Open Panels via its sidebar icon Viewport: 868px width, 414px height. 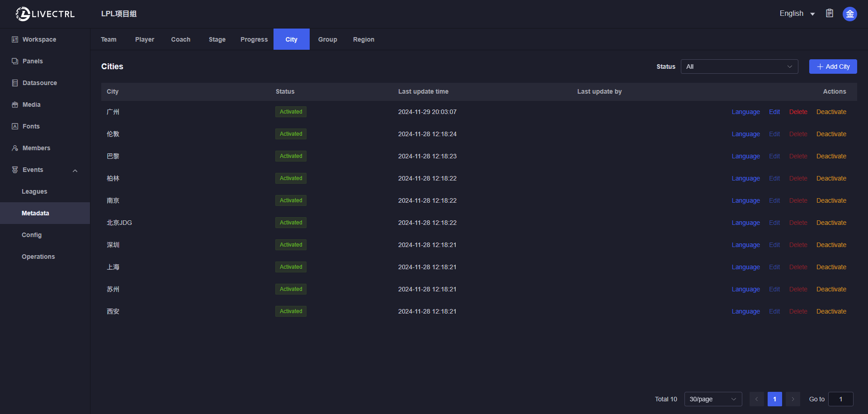[15, 61]
